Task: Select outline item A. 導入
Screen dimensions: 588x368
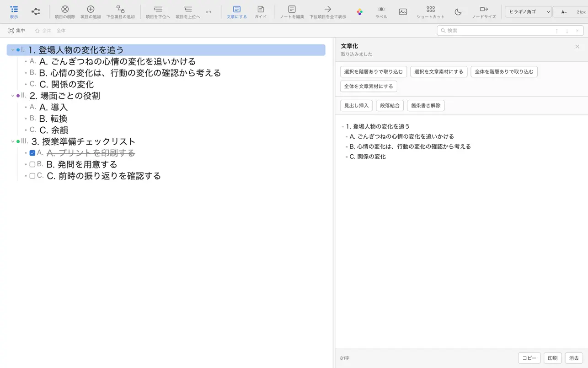Action: click(x=53, y=107)
